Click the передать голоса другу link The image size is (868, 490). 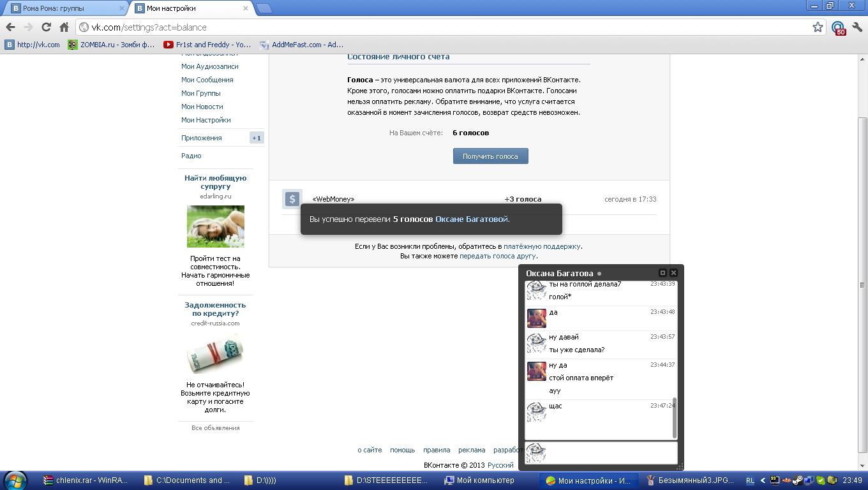point(497,256)
